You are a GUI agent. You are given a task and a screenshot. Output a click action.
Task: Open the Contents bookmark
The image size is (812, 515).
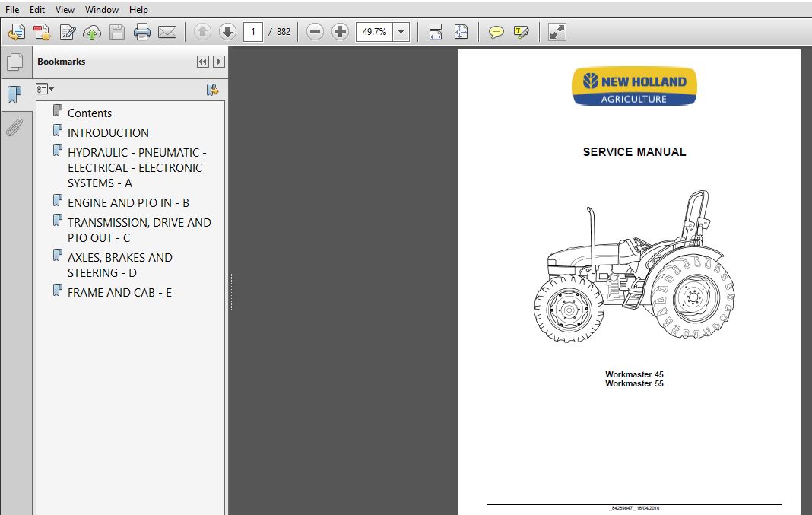[90, 113]
